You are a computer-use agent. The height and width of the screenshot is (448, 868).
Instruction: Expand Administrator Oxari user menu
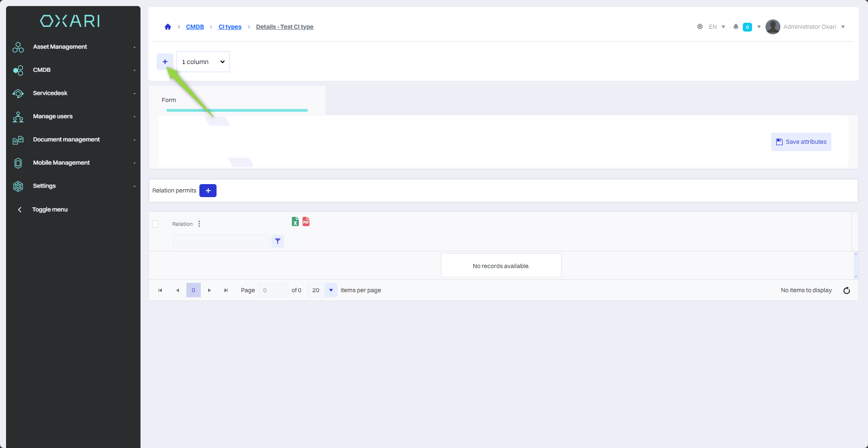[x=809, y=27]
